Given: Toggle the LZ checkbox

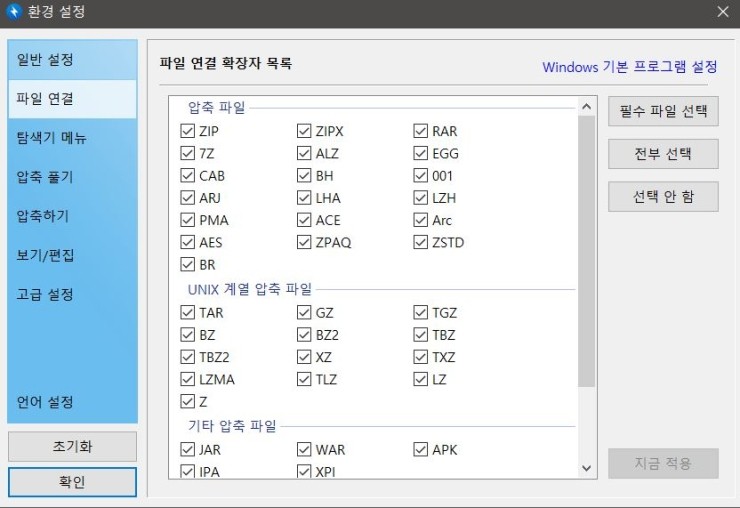Looking at the screenshot, I should 420,379.
